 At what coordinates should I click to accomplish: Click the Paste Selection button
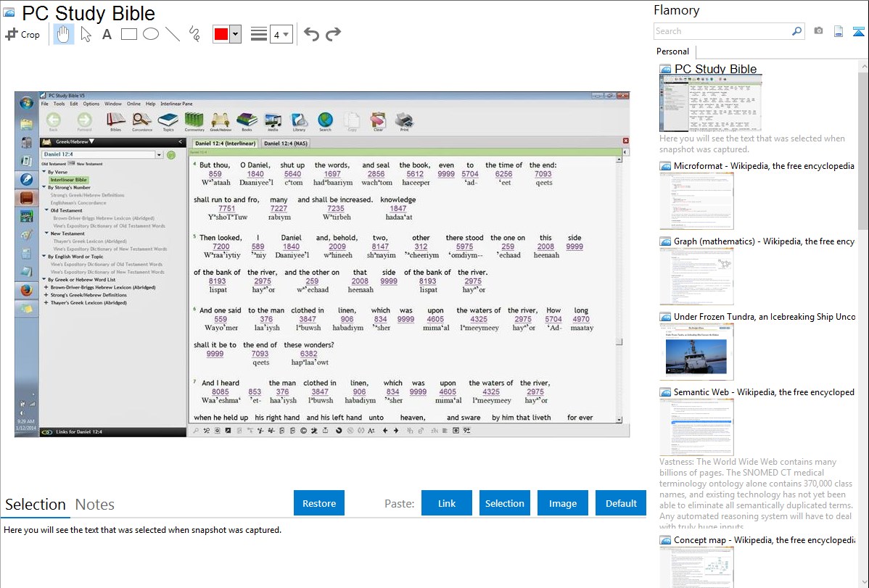click(x=505, y=503)
